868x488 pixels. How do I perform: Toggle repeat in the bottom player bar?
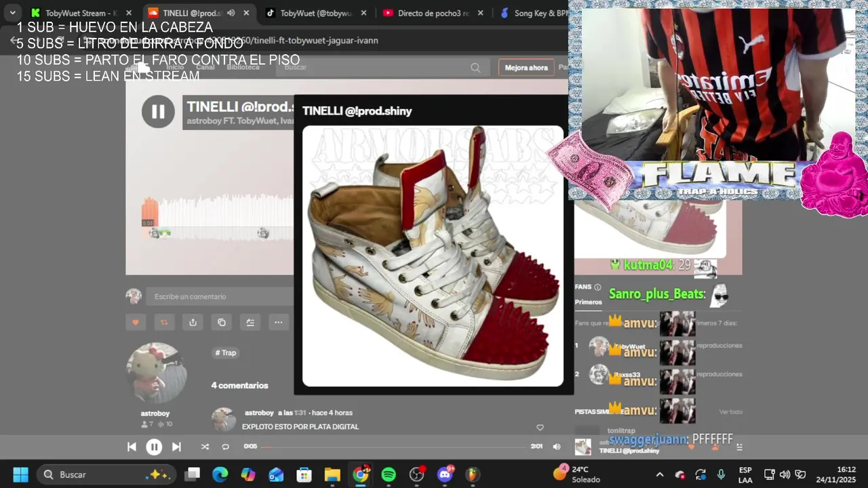(x=225, y=447)
